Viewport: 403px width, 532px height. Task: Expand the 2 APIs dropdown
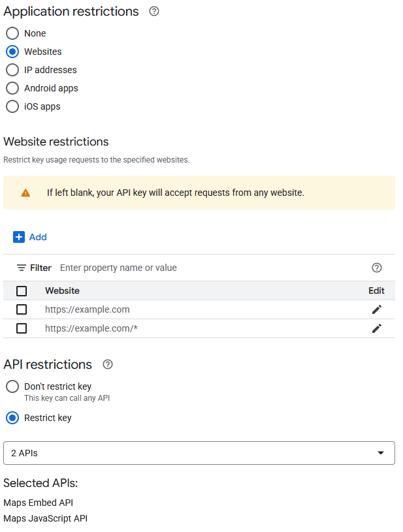(x=199, y=453)
